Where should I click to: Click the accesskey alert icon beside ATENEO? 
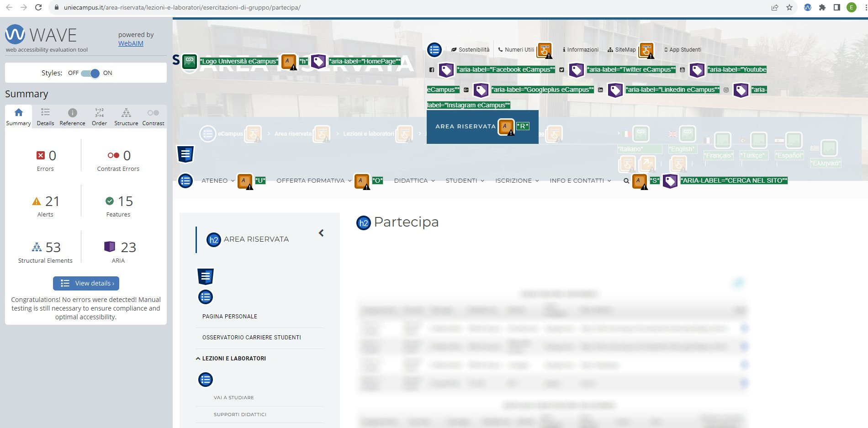pos(245,181)
